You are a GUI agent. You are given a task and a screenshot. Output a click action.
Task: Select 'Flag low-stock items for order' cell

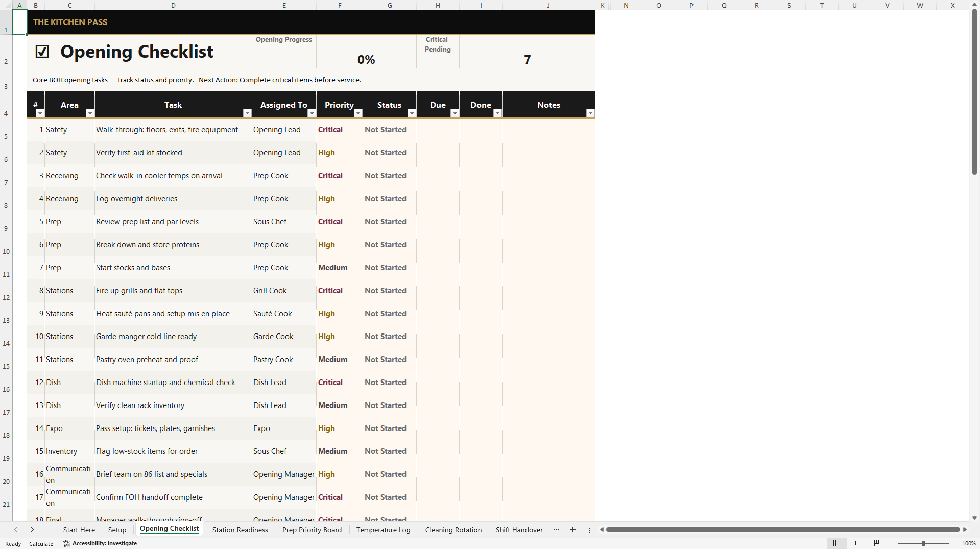click(173, 451)
